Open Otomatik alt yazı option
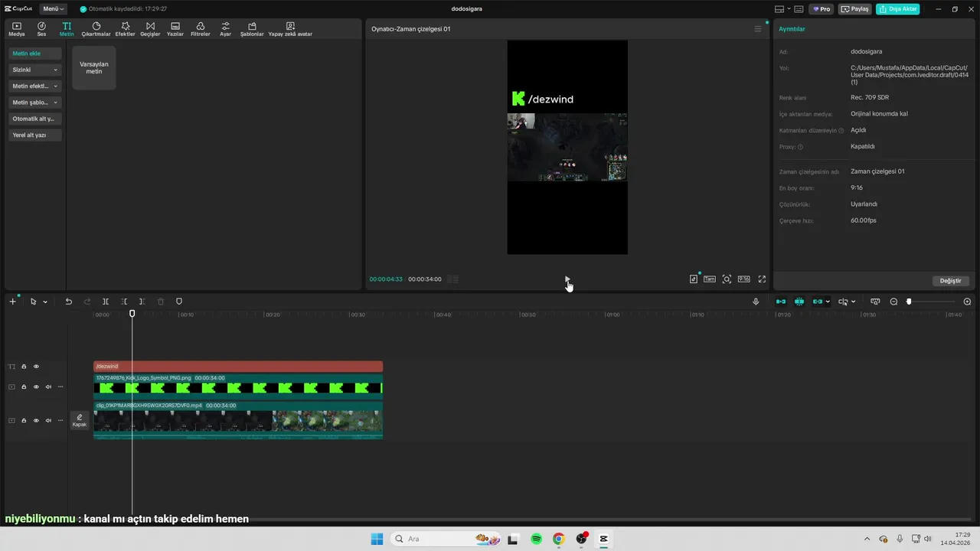The image size is (980, 551). coord(35,119)
